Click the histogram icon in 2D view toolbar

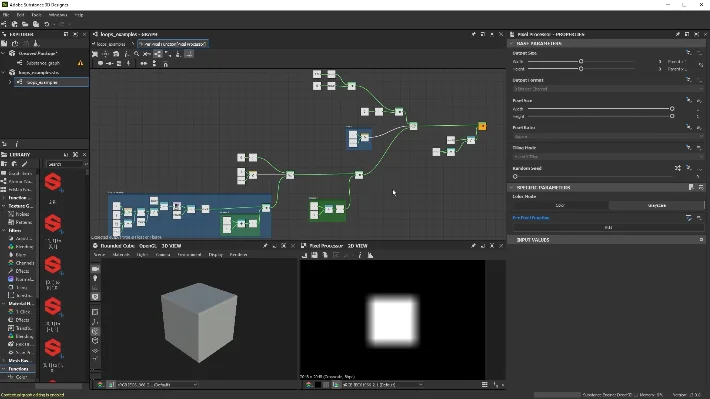pos(370,255)
